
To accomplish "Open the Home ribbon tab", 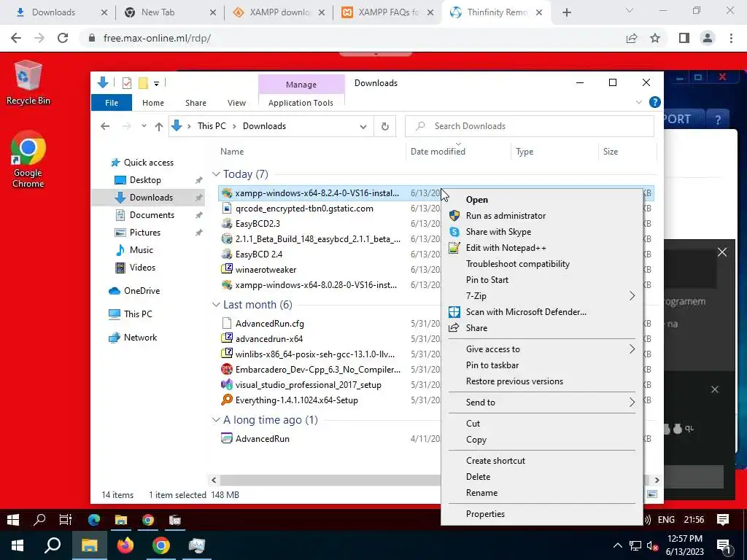I will (x=153, y=103).
